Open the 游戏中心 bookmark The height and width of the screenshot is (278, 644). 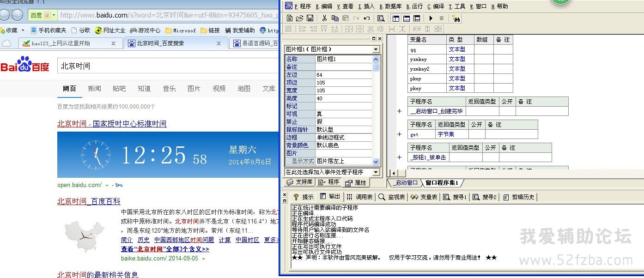(x=145, y=30)
